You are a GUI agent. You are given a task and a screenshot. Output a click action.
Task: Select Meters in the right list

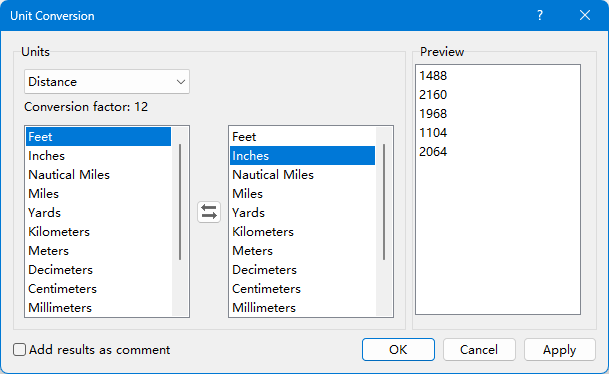click(x=303, y=251)
